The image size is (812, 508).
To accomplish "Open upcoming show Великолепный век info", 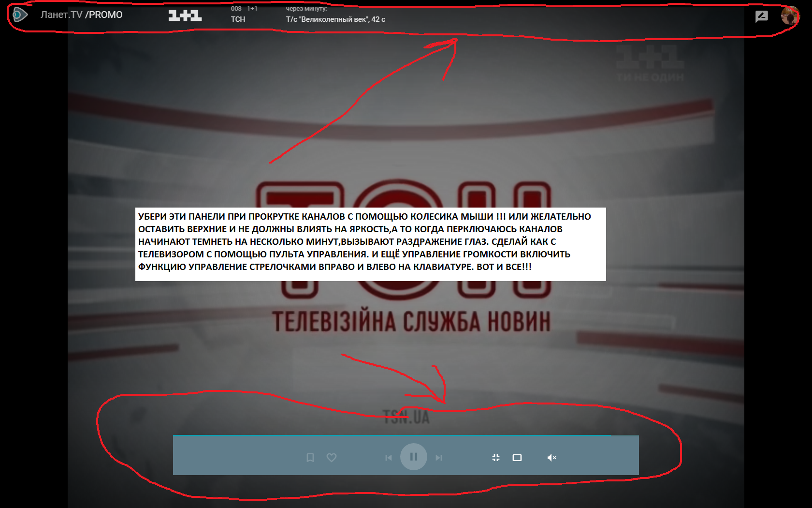I will (335, 19).
